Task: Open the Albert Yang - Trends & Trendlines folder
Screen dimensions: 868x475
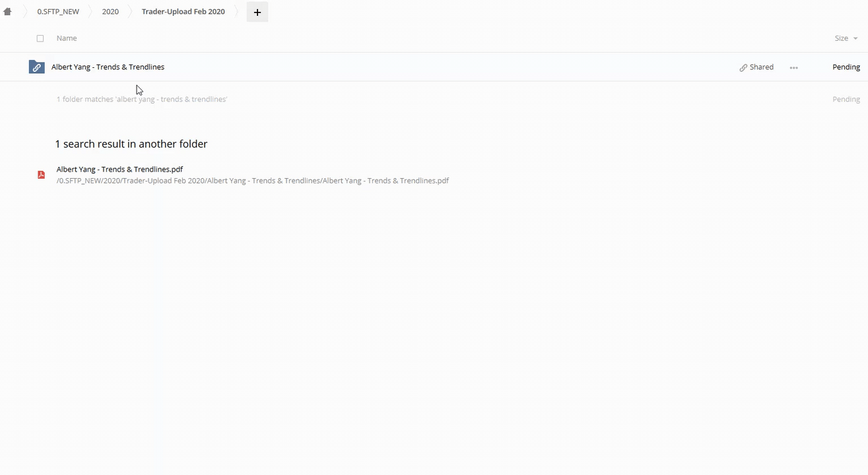Action: coord(108,67)
